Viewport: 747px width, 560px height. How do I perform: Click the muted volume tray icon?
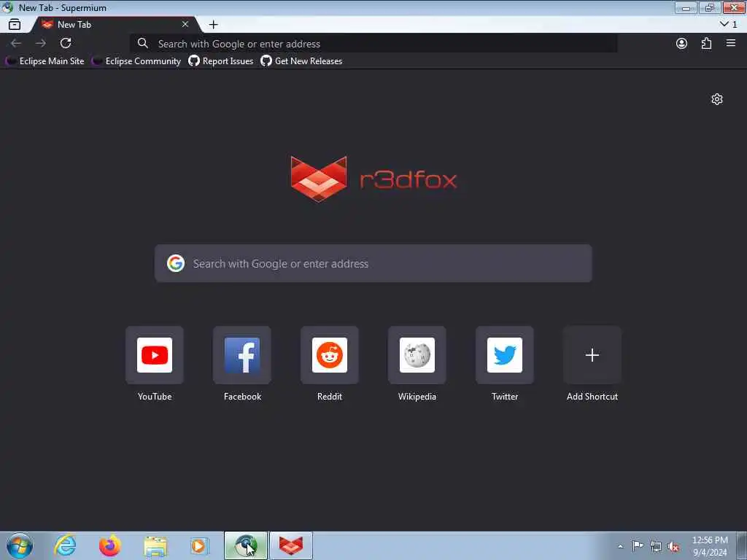point(673,547)
